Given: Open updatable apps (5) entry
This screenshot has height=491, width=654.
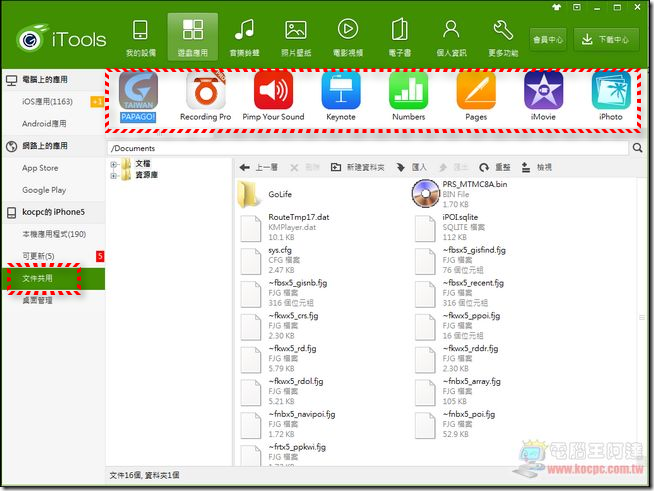Looking at the screenshot, I should pos(38,256).
